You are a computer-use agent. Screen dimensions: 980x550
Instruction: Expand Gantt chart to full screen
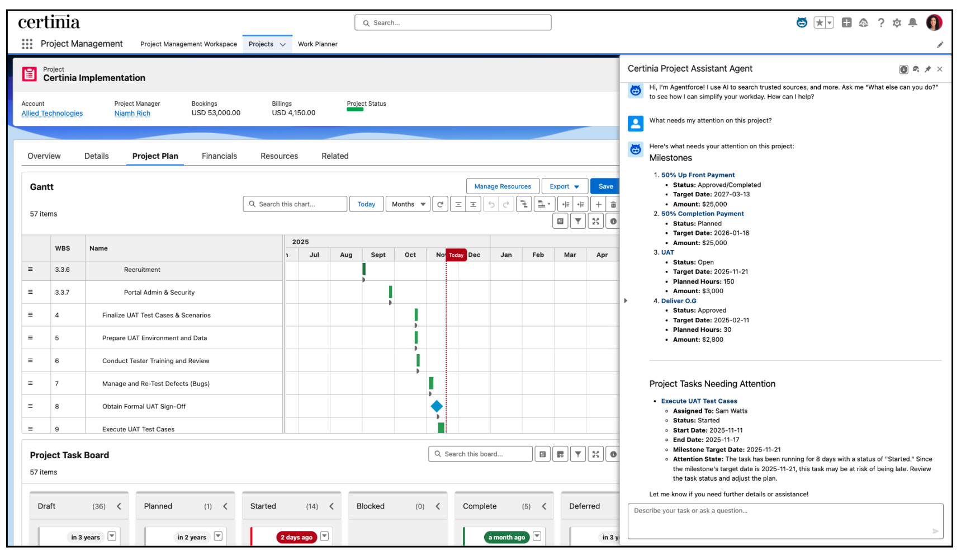click(596, 222)
